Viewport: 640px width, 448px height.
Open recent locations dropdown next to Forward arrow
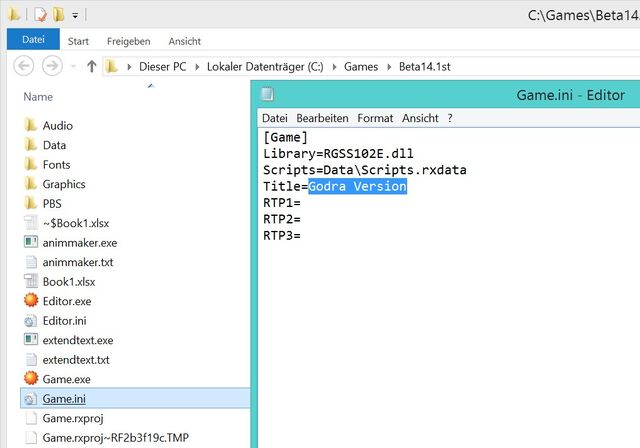click(73, 66)
